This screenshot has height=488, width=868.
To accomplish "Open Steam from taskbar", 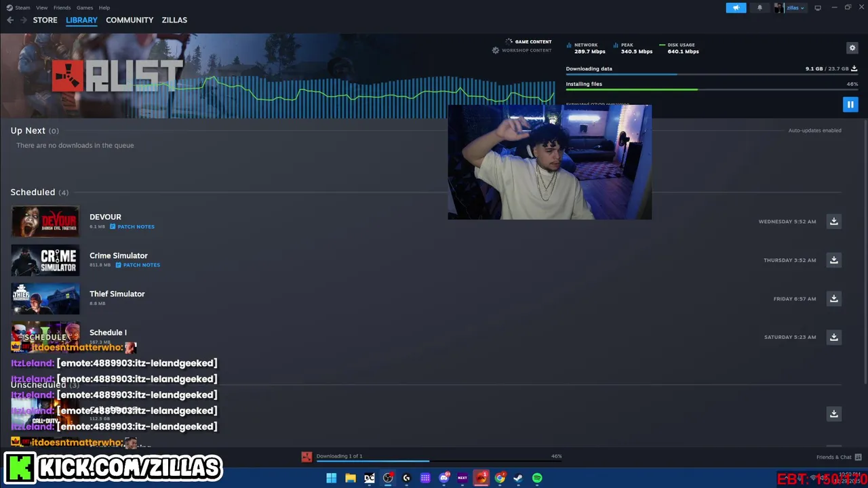I will tap(518, 478).
